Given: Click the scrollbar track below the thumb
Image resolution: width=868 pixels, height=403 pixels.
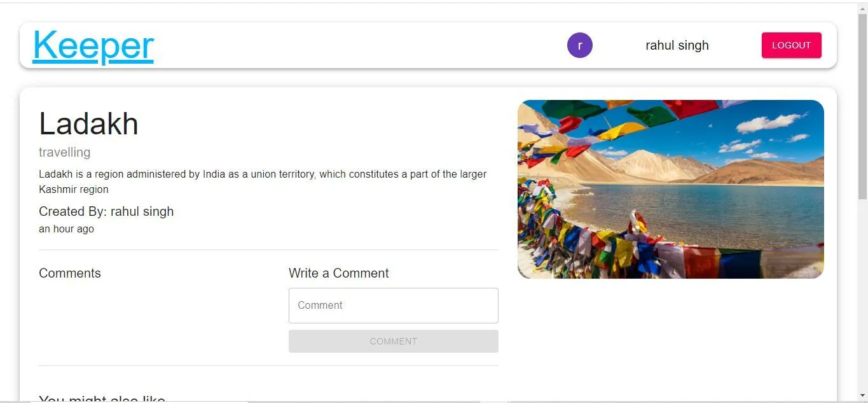Looking at the screenshot, I should coord(862,293).
